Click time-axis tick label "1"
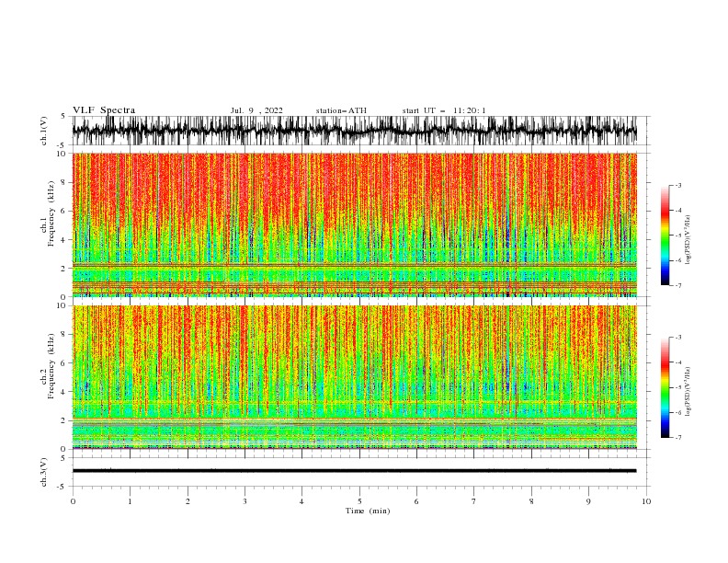Image resolution: width=728 pixels, height=563 pixels. tap(130, 501)
